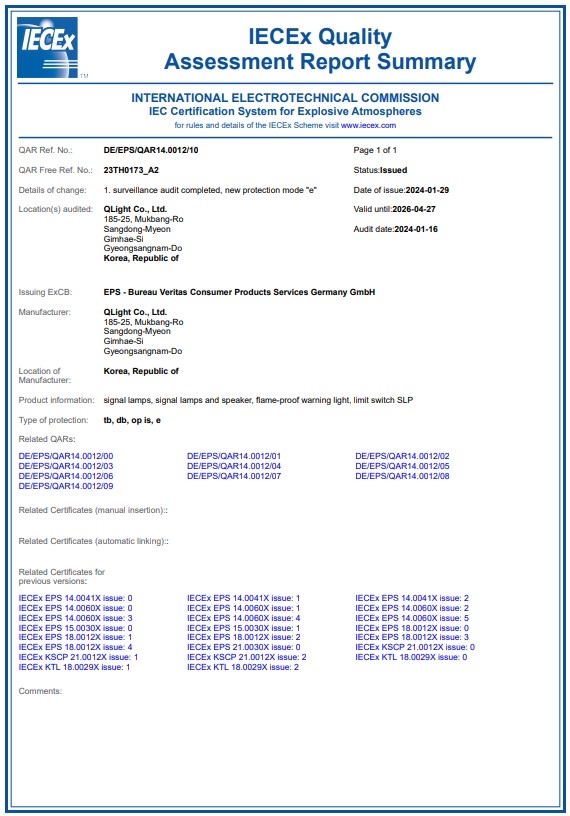Click QLight Co., Ltd. under Location(s) audited
The height and width of the screenshot is (816, 570).
pos(135,209)
